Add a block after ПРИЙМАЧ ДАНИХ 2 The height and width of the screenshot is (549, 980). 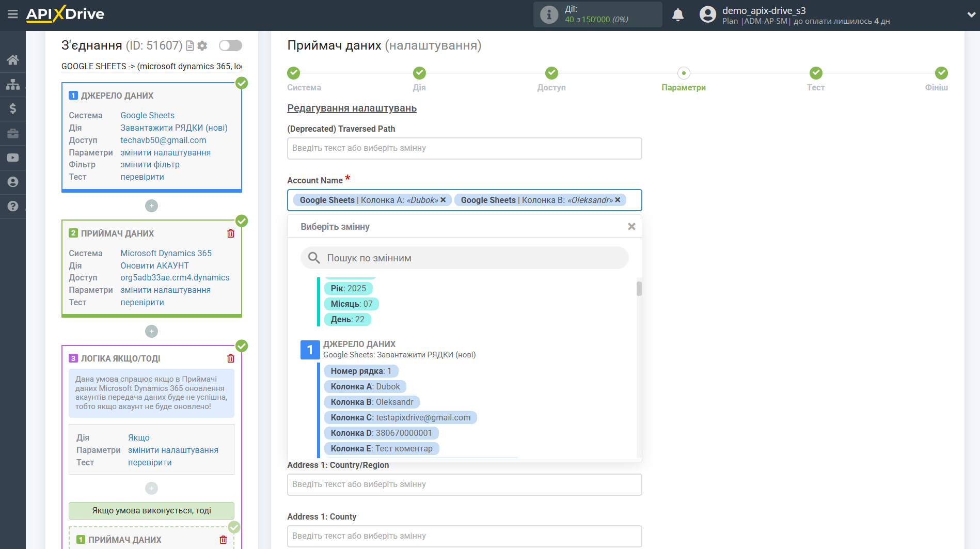click(151, 331)
